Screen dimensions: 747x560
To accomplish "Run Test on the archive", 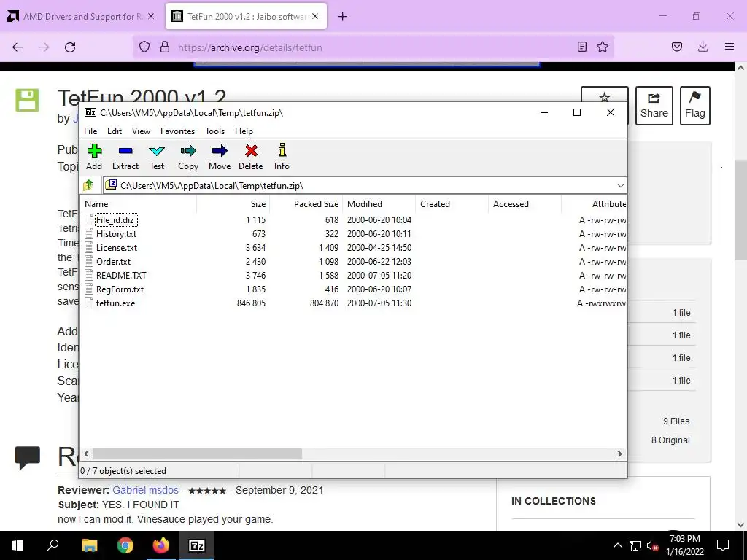I will [x=157, y=157].
